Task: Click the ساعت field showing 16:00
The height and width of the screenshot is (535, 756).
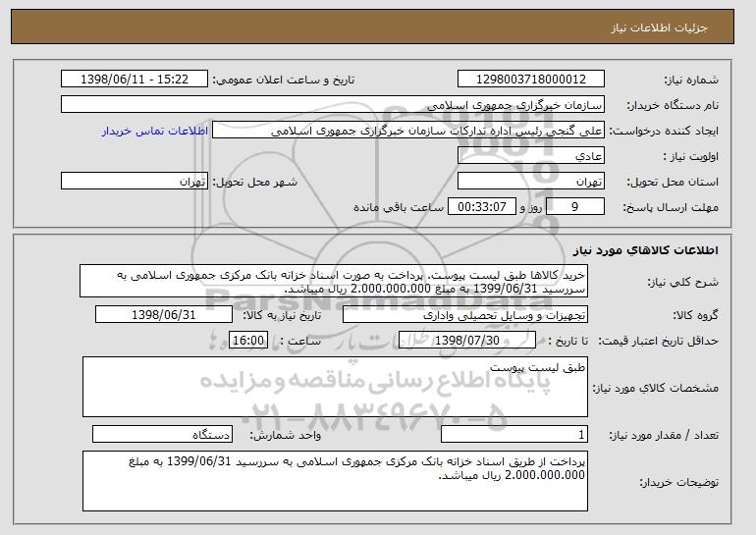Action: click(x=248, y=341)
